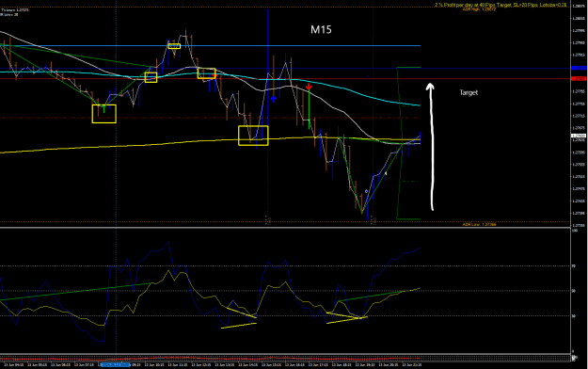The image size is (588, 369).
Task: Click the 30 level label in indicator window
Action: [574, 316]
